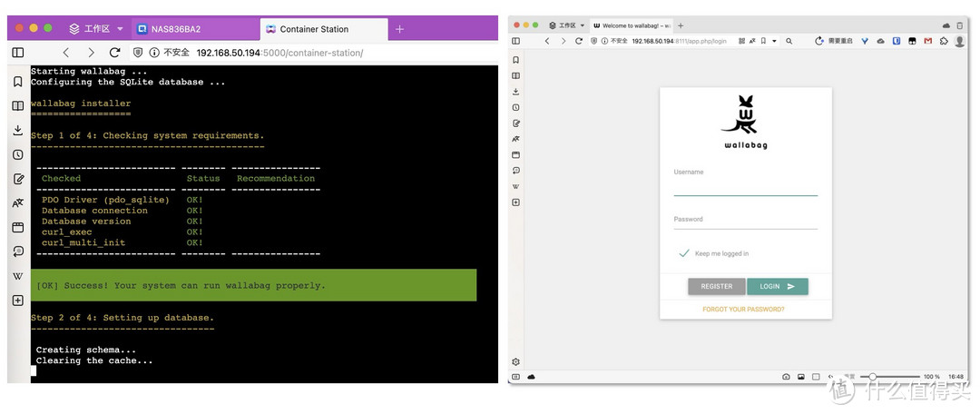Click Gmail extension icon in right toolbar

tap(927, 41)
